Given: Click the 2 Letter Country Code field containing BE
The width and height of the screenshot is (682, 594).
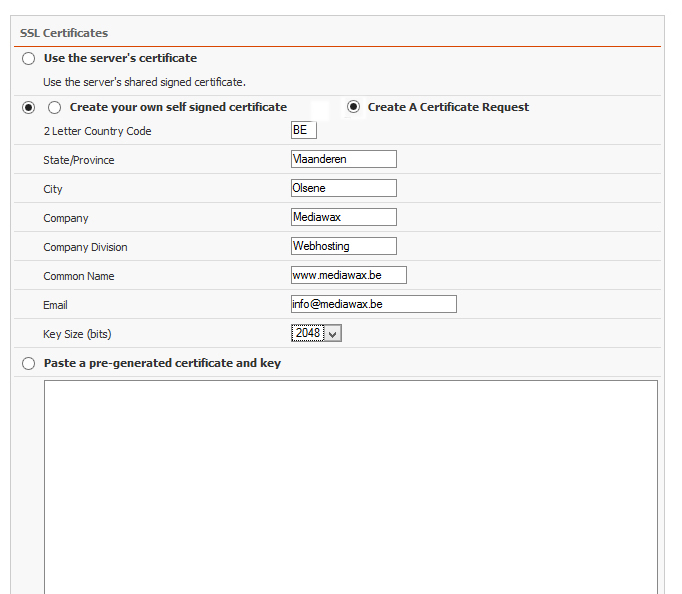Looking at the screenshot, I should click(x=304, y=130).
